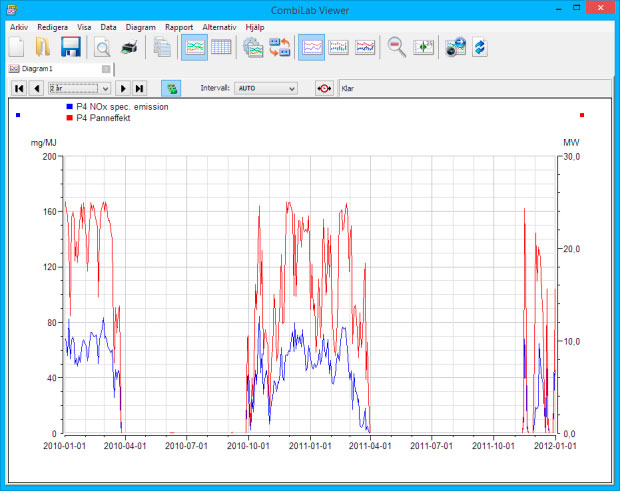Click the 20,0 value on right axis

572,249
